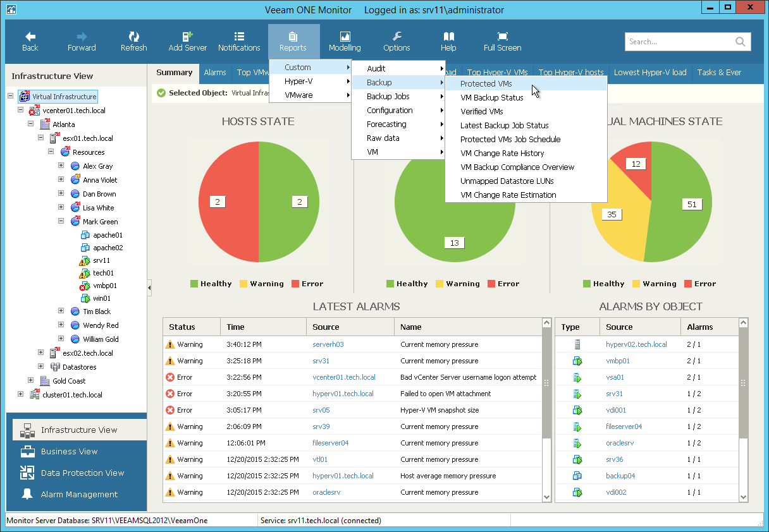The height and width of the screenshot is (532, 769).
Task: Open the backup04 object link
Action: pos(620,476)
